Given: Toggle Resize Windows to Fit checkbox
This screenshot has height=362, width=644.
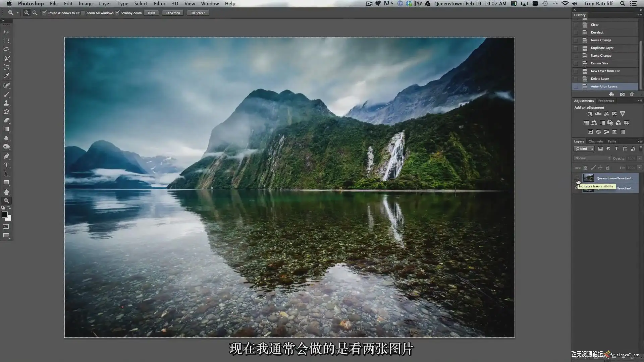Looking at the screenshot, I should click(44, 13).
